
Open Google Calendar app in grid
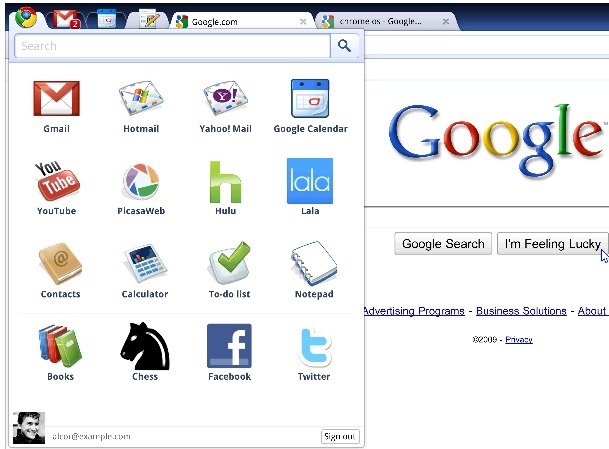[x=310, y=98]
